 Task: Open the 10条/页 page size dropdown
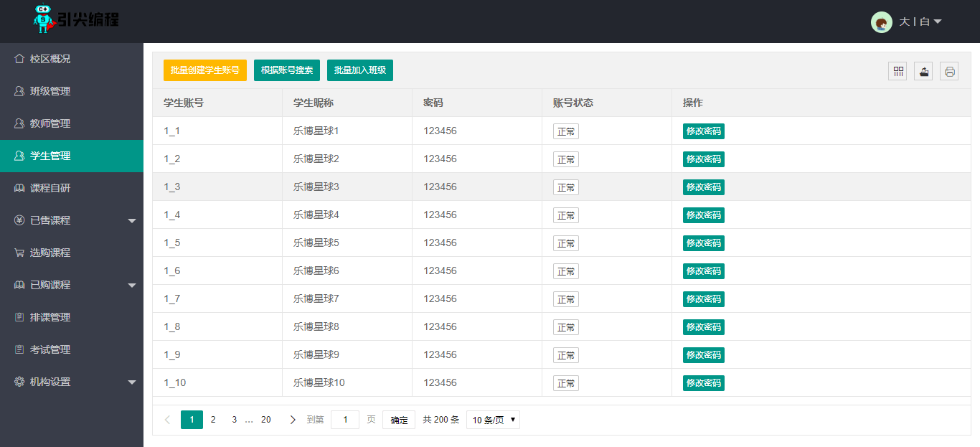coord(493,420)
